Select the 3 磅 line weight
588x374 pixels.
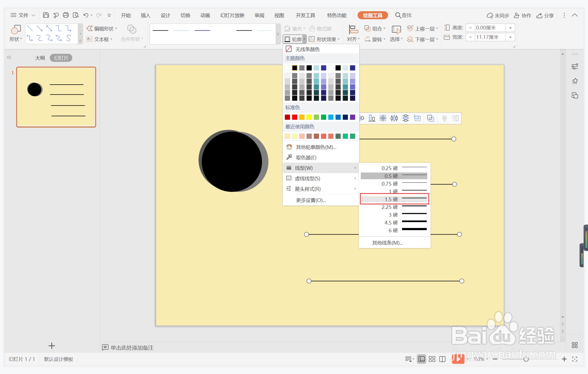[x=394, y=215]
